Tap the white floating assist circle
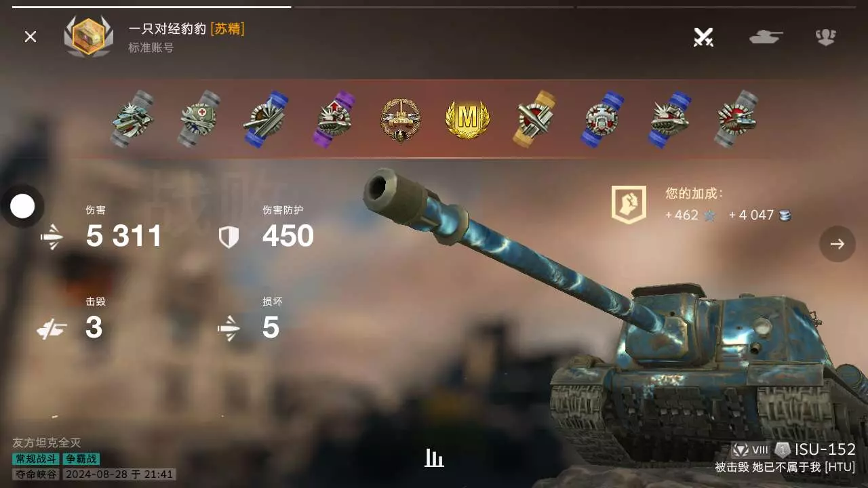The width and height of the screenshot is (868, 488). [22, 206]
